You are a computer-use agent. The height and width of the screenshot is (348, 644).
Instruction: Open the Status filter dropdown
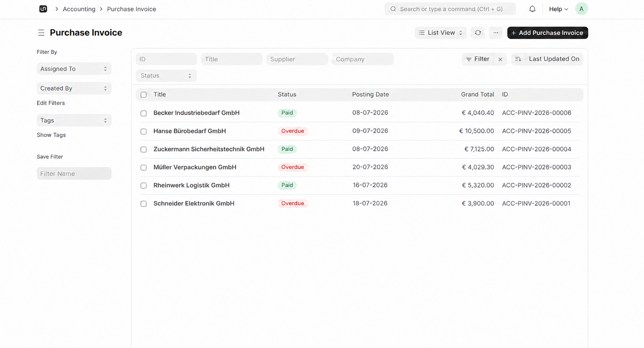coord(166,75)
